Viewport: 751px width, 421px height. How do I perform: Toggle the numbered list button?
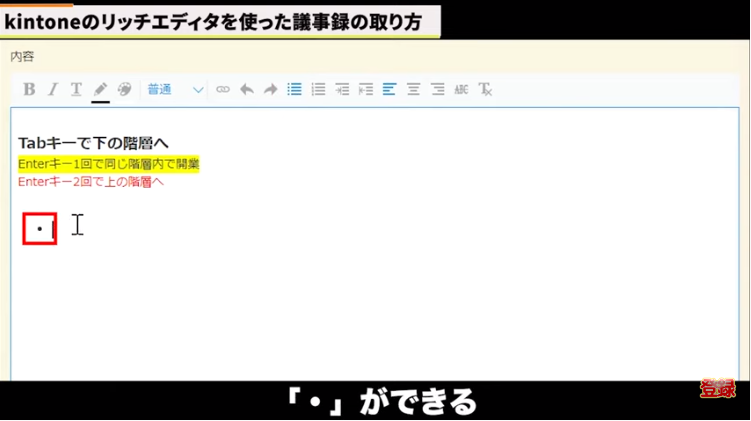(x=319, y=90)
